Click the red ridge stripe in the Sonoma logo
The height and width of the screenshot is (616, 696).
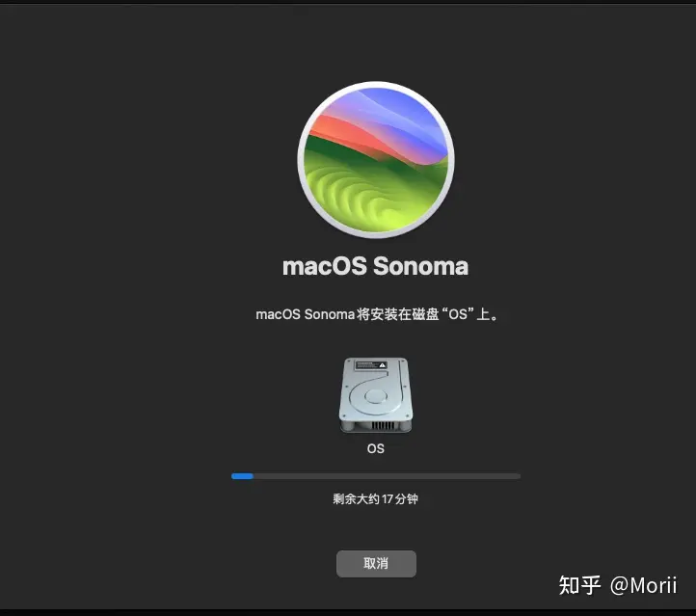tap(355, 133)
